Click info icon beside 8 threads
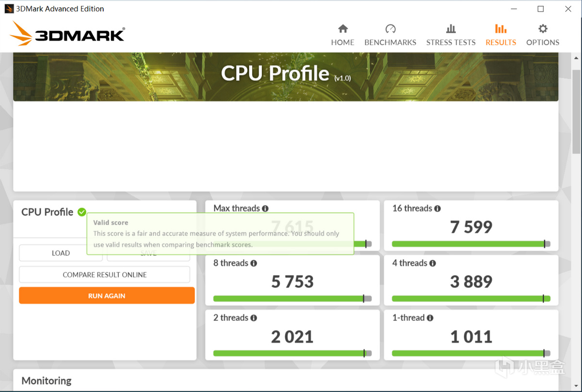This screenshot has width=582, height=392. (x=254, y=263)
